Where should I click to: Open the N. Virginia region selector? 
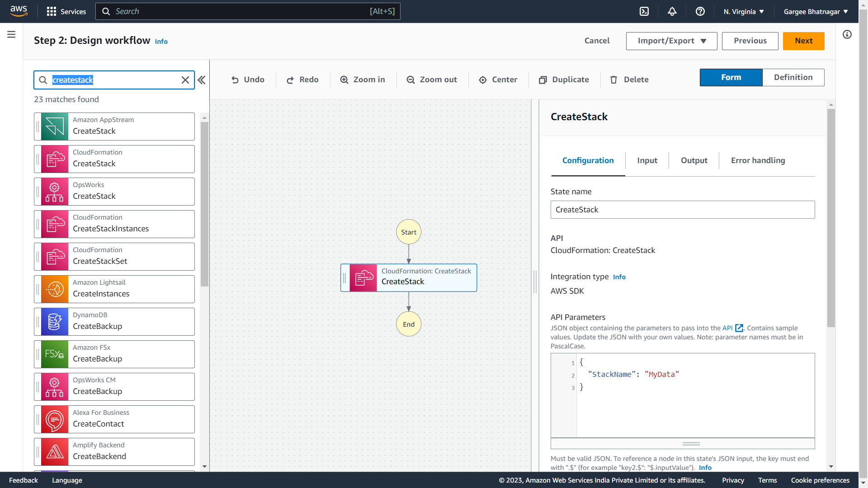(744, 12)
